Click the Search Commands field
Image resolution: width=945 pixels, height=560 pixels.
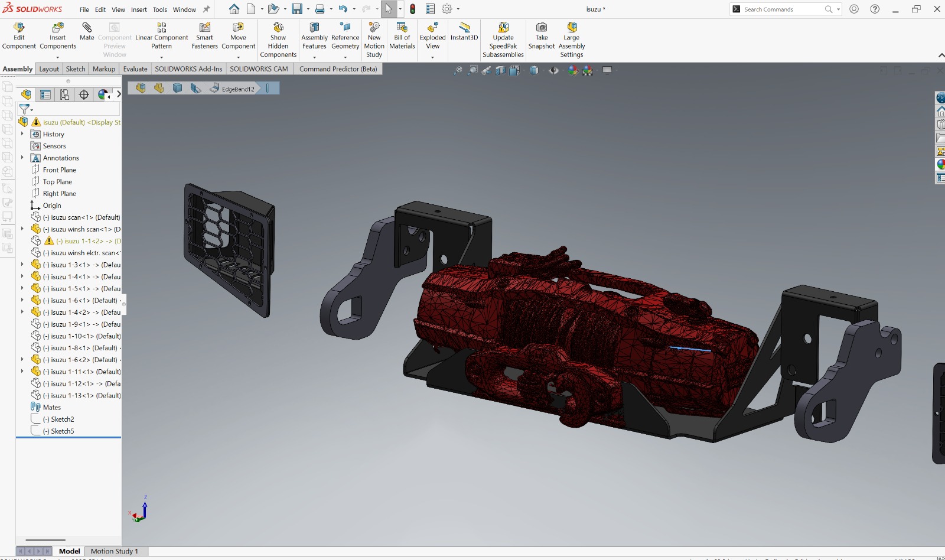click(x=784, y=9)
